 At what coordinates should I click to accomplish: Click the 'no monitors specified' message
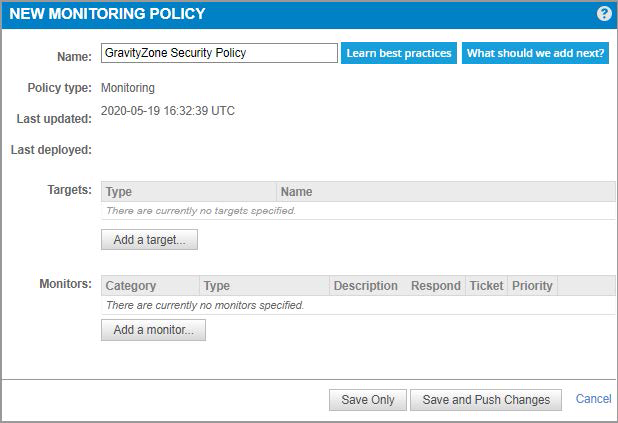pyautogui.click(x=205, y=305)
